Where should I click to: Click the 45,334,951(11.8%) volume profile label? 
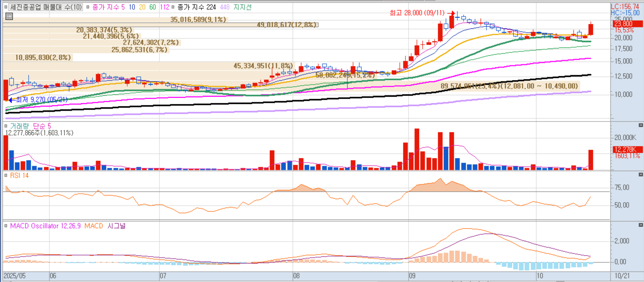[263, 65]
